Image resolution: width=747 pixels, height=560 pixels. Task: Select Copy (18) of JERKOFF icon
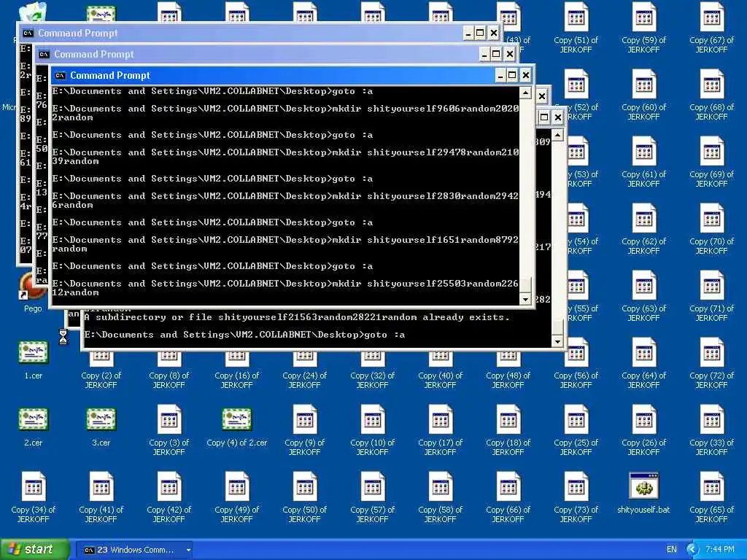(508, 419)
